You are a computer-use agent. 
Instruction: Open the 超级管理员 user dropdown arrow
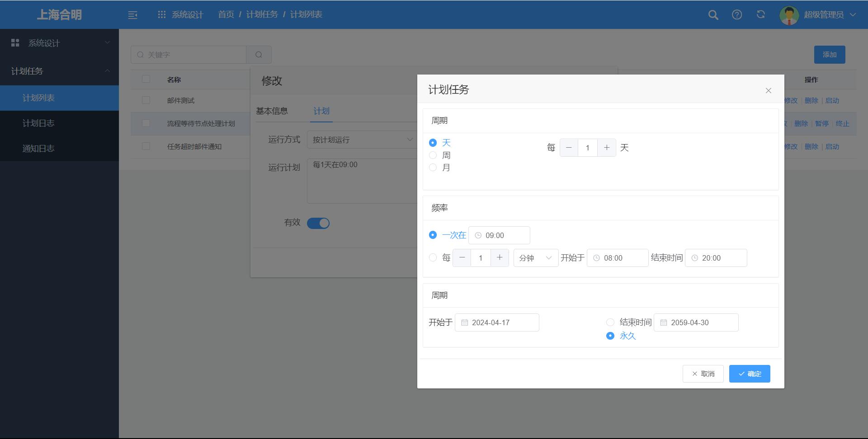click(853, 15)
